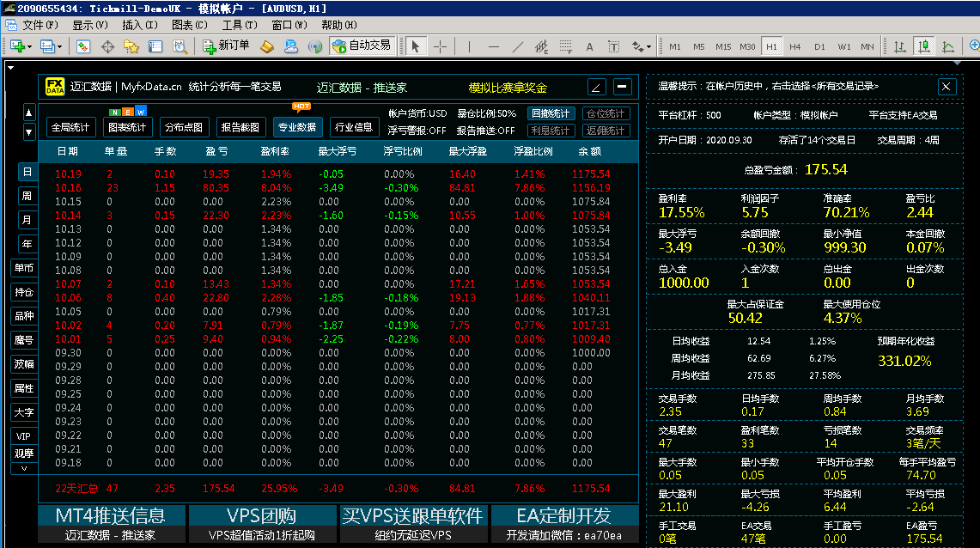Viewport: 980px width, 548px height.
Task: Open the 工具(T) menu
Action: pyautogui.click(x=240, y=25)
